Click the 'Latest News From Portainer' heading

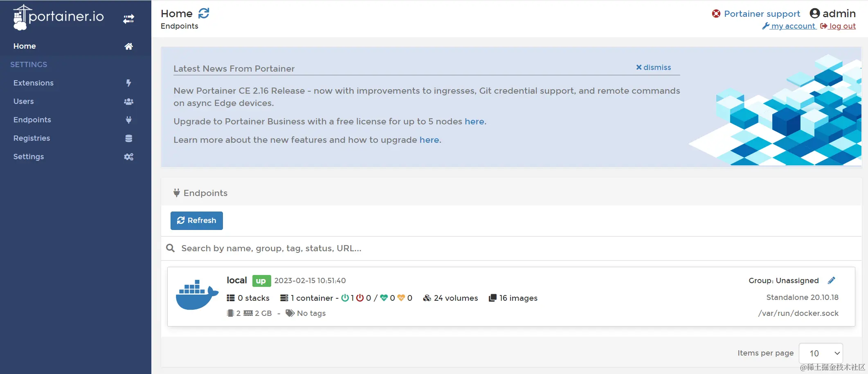pos(234,69)
